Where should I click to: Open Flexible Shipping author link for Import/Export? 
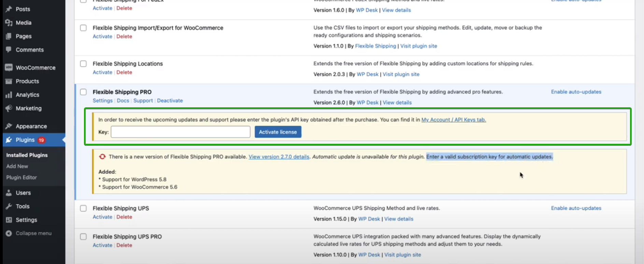(375, 46)
